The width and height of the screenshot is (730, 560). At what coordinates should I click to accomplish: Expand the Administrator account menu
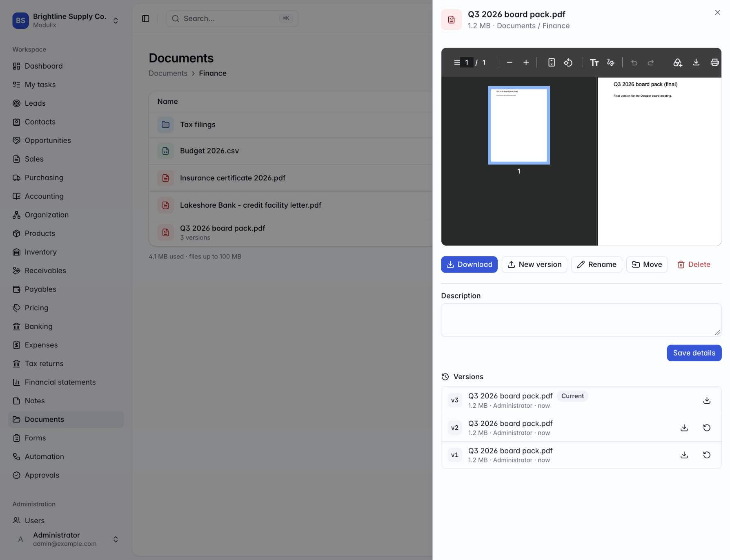[66, 539]
